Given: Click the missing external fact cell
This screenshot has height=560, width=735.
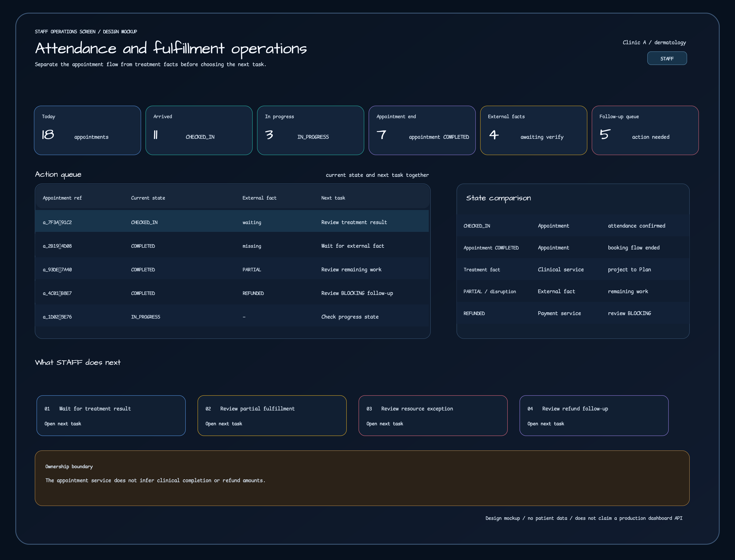Looking at the screenshot, I should click(252, 246).
